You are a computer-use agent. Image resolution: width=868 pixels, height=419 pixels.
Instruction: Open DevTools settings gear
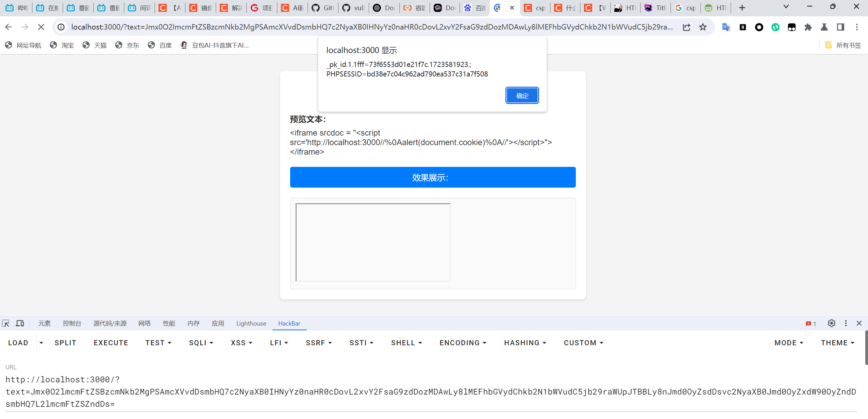[831, 324]
